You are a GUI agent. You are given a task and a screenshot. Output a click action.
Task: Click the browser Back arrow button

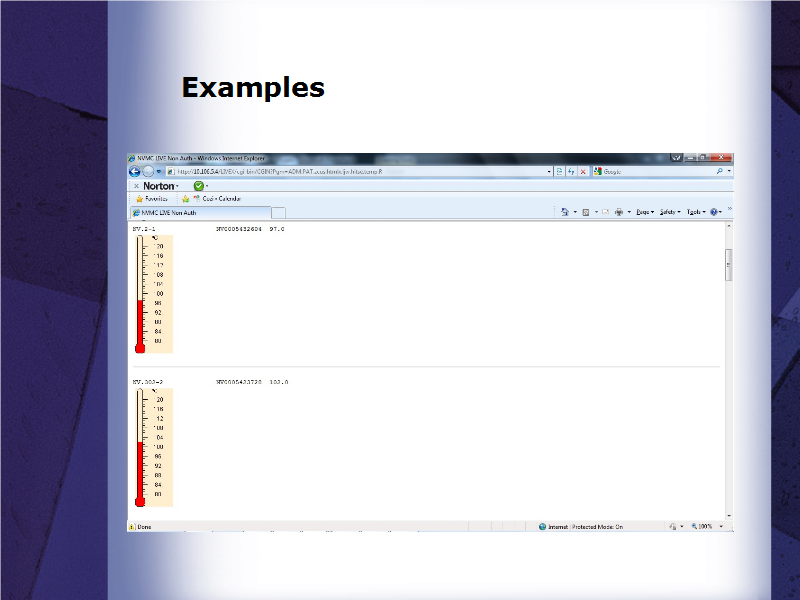pos(134,171)
